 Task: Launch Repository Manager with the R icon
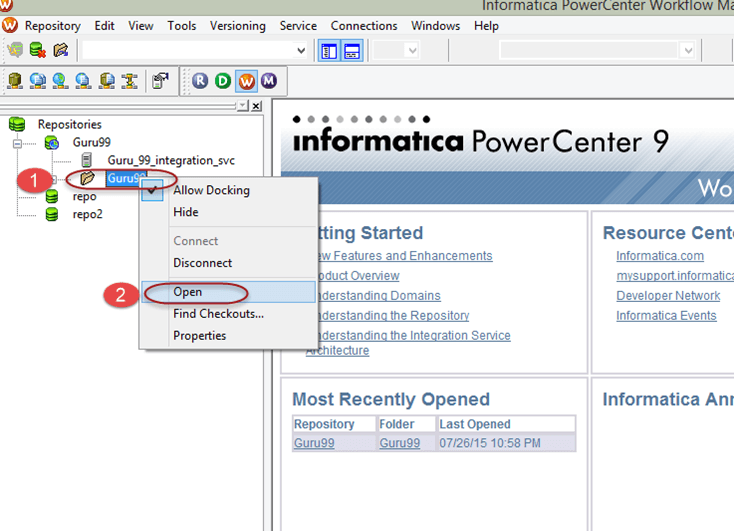click(x=200, y=81)
